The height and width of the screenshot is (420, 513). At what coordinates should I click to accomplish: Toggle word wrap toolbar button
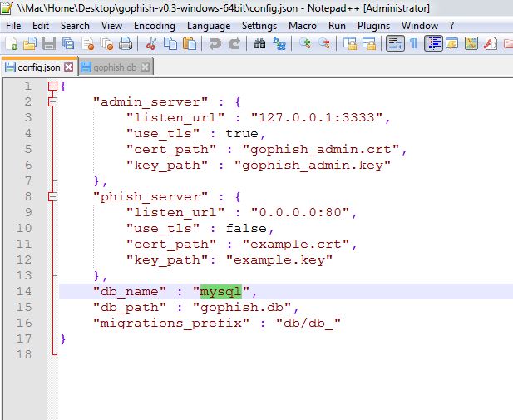point(395,43)
